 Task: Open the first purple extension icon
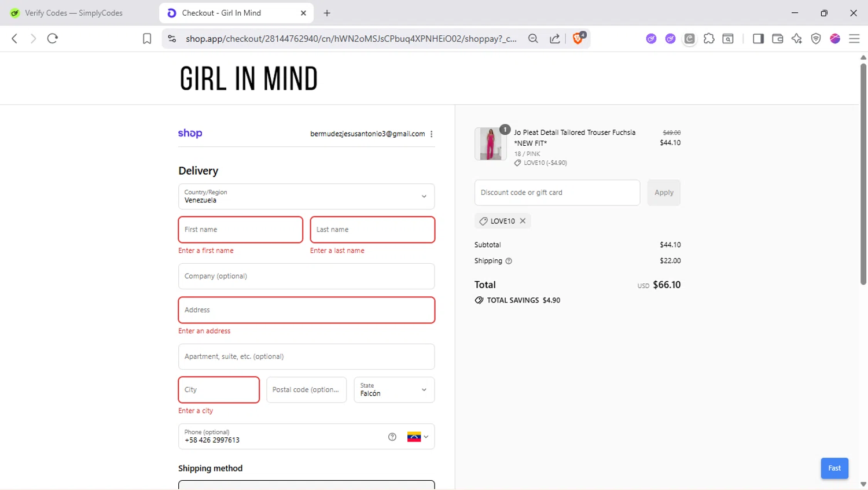pyautogui.click(x=651, y=39)
